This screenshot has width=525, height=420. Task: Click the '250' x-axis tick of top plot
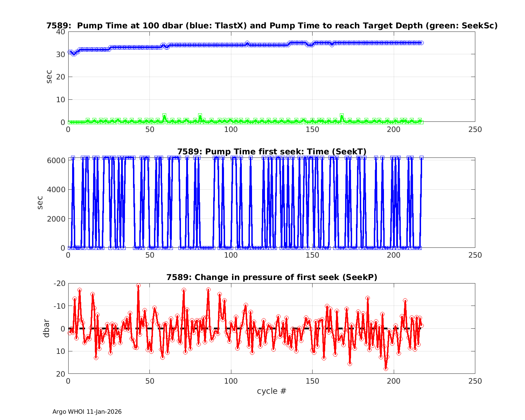pos(475,129)
